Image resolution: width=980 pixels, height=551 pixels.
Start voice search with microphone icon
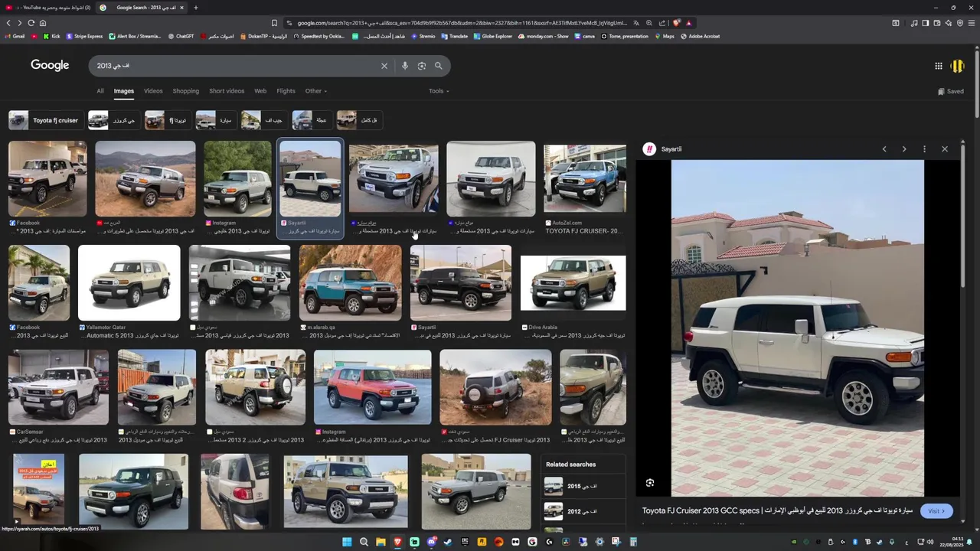[405, 66]
